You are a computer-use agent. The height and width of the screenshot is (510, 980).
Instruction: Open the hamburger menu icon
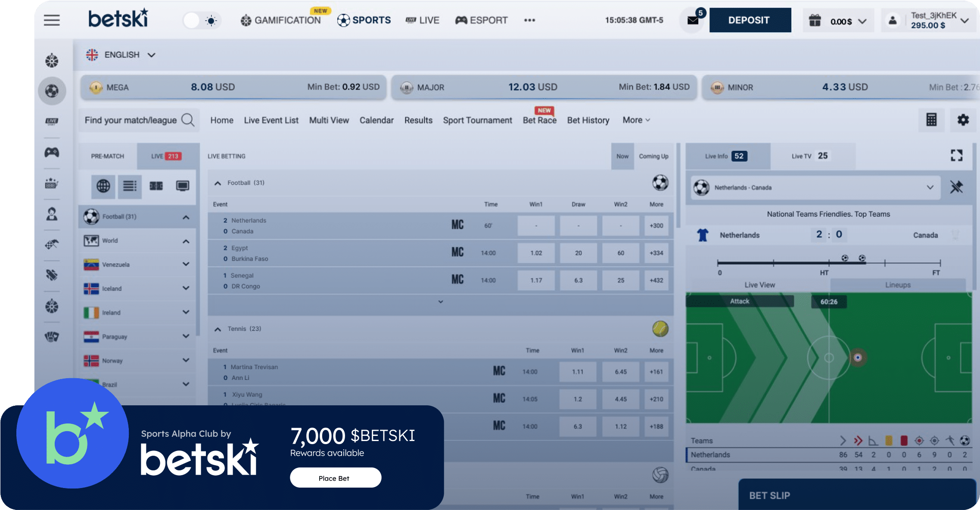coord(52,20)
